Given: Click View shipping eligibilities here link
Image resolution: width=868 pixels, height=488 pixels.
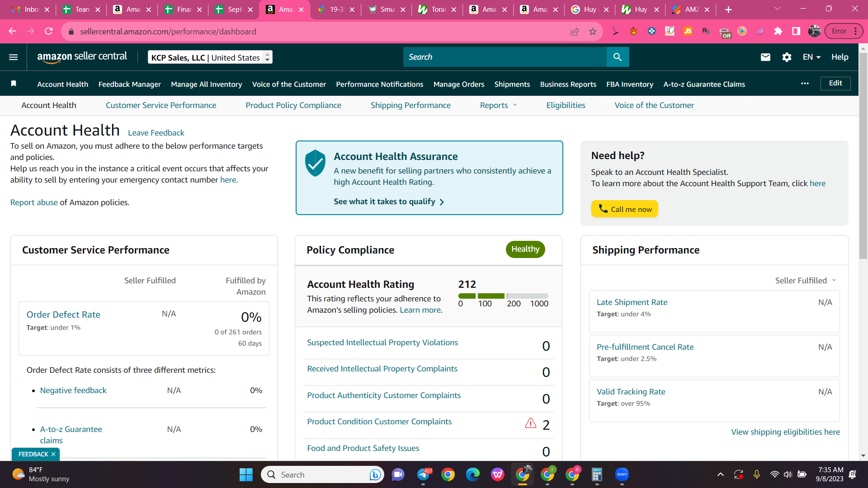Looking at the screenshot, I should [x=786, y=432].
